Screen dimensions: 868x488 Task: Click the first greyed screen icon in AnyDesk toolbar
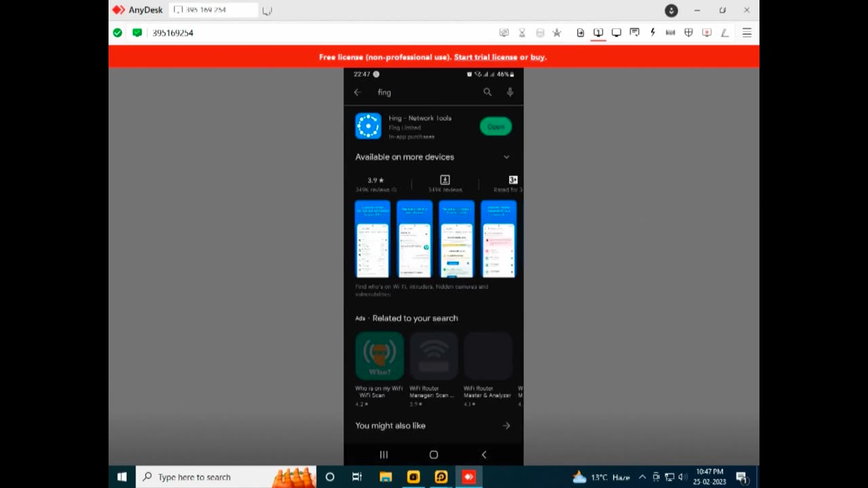point(504,33)
